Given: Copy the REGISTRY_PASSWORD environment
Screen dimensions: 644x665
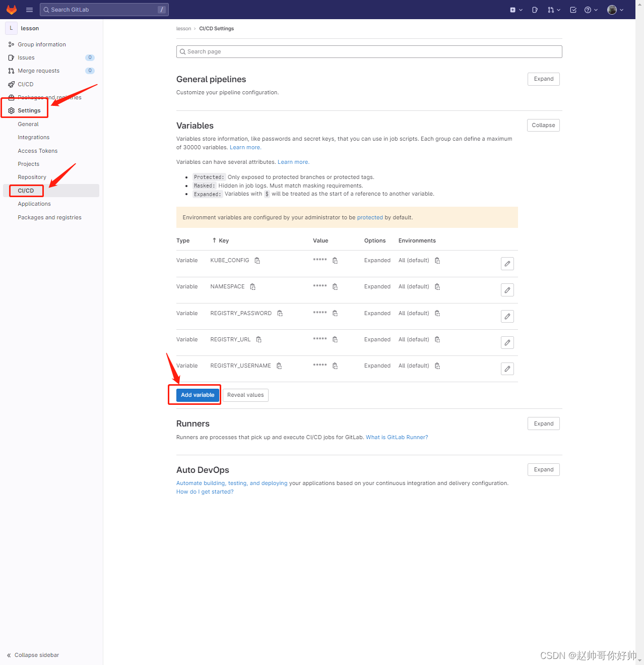Looking at the screenshot, I should (x=437, y=314).
